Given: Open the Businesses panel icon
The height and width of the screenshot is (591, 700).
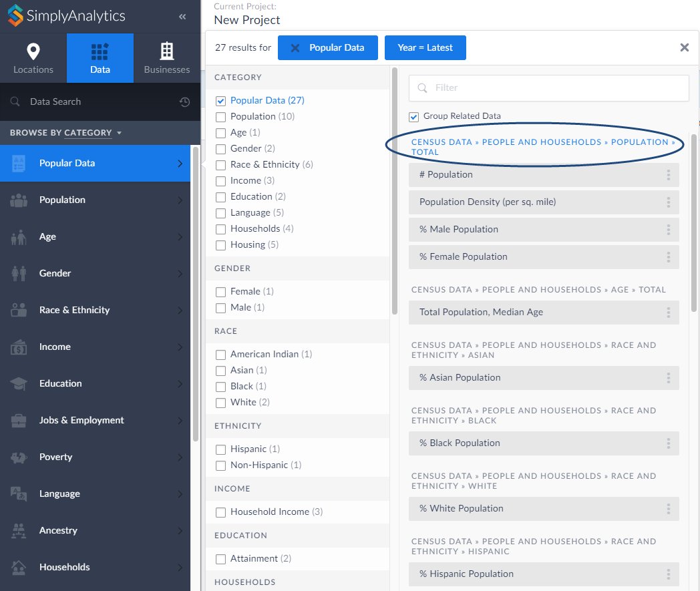Looking at the screenshot, I should point(166,50).
